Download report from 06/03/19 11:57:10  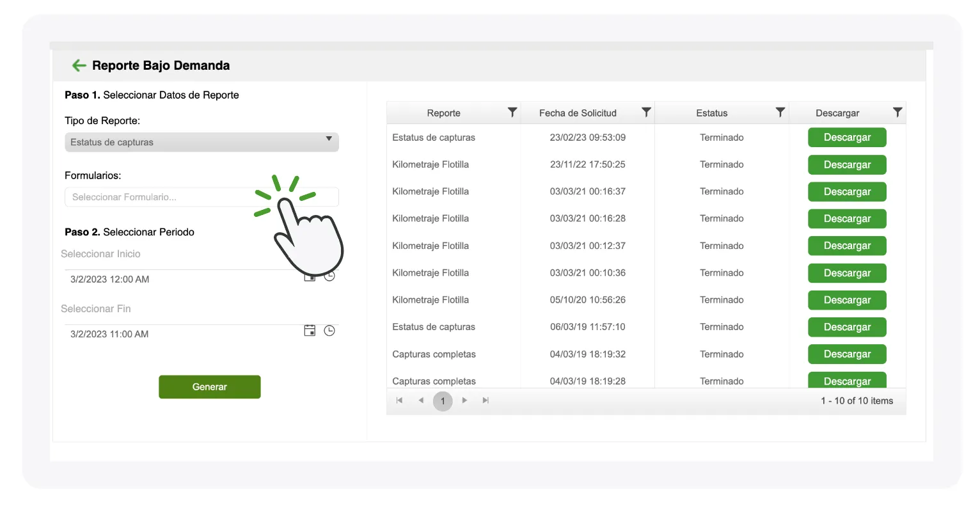coord(847,327)
